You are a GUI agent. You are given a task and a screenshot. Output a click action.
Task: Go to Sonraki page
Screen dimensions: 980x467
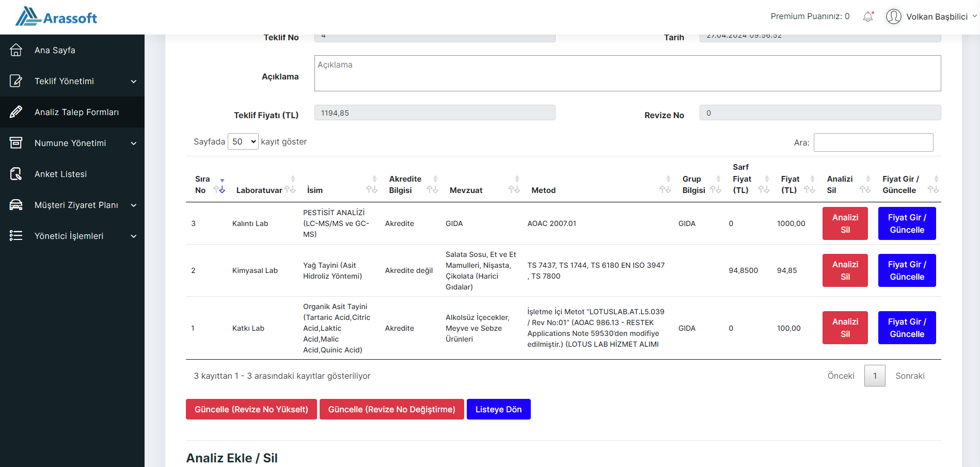(x=910, y=376)
